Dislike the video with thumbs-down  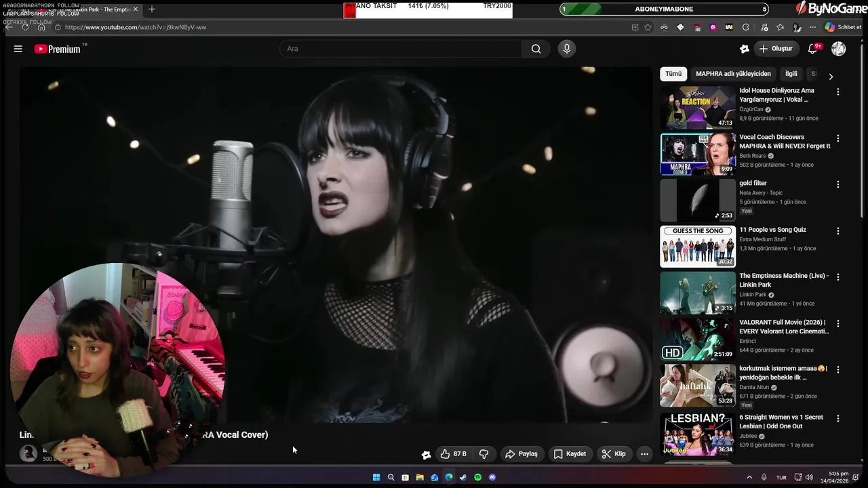pyautogui.click(x=484, y=454)
